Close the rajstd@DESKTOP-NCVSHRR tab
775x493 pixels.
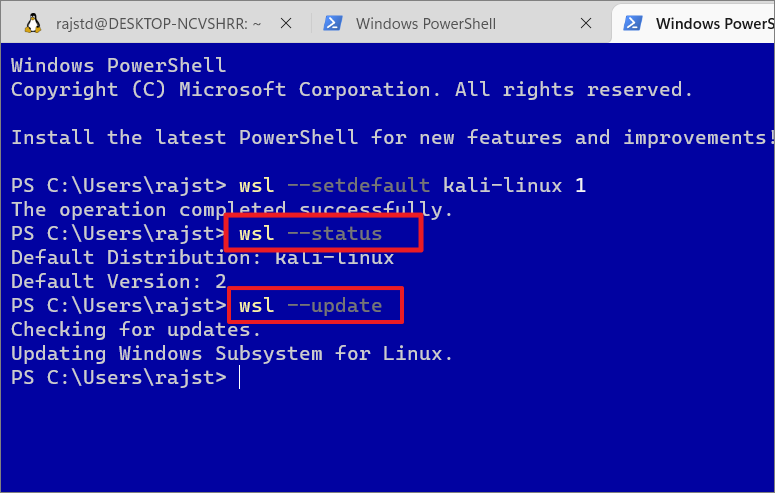[x=286, y=23]
